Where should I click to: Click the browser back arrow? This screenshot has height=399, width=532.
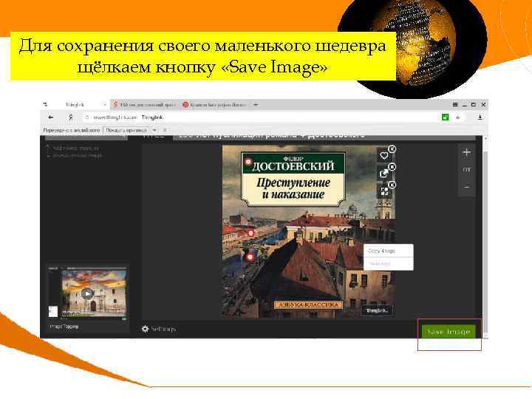51,117
